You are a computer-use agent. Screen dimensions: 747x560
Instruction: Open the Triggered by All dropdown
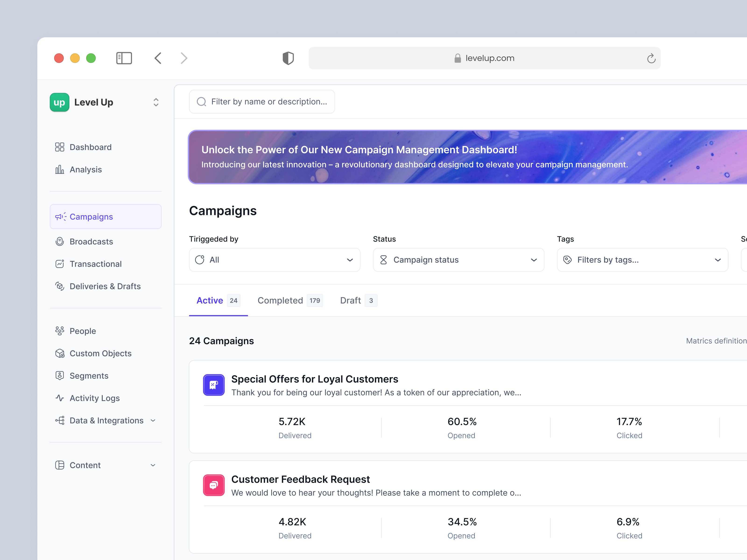(x=274, y=259)
